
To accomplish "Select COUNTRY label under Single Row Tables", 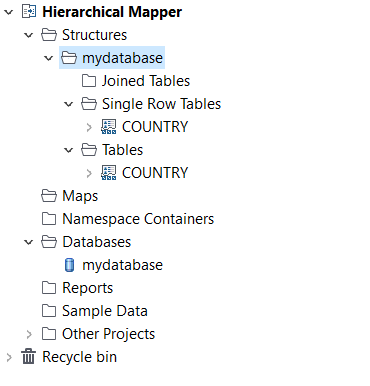I will pos(155,127).
